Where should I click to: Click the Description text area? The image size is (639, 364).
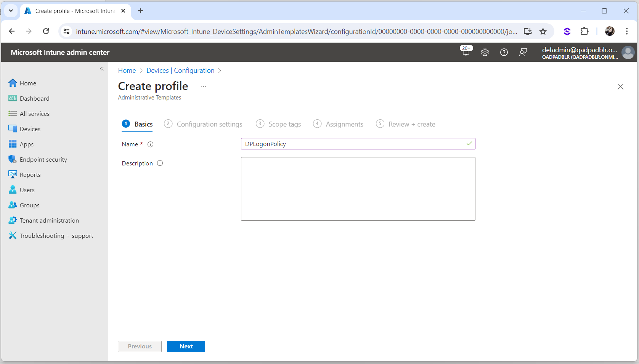point(358,189)
